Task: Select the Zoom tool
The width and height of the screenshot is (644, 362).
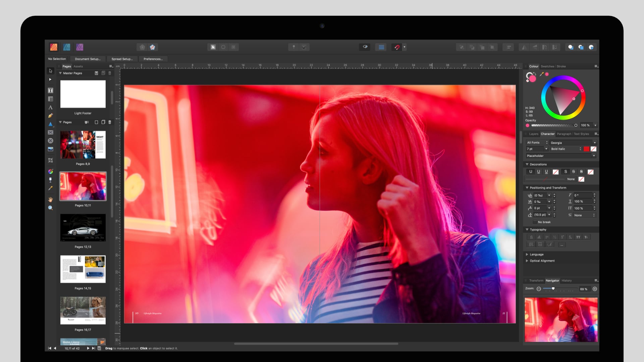Action: click(x=51, y=208)
